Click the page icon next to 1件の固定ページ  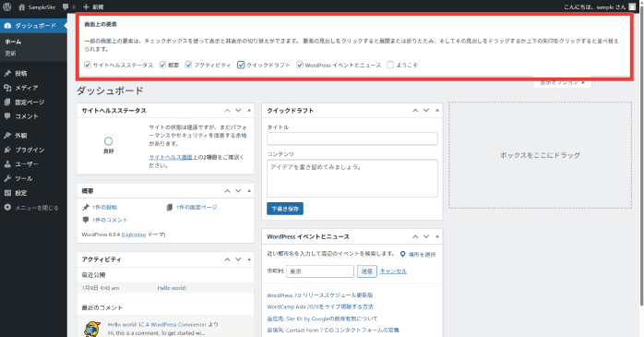169,207
